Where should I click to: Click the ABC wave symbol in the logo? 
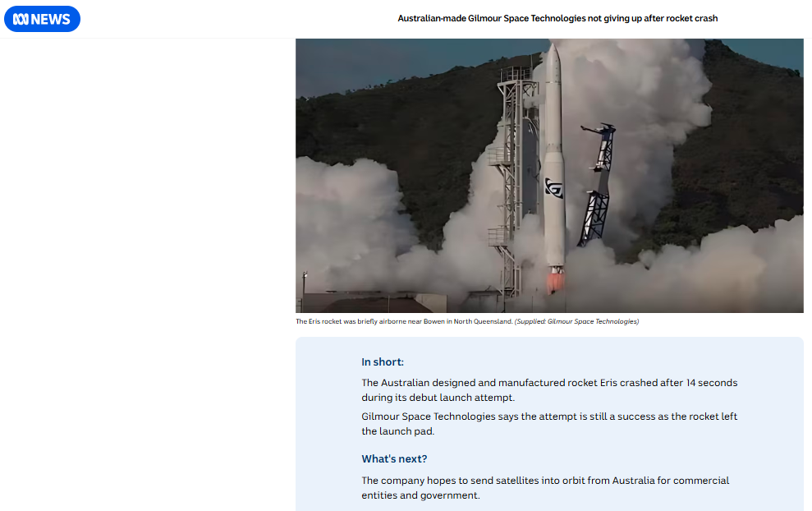tap(21, 19)
